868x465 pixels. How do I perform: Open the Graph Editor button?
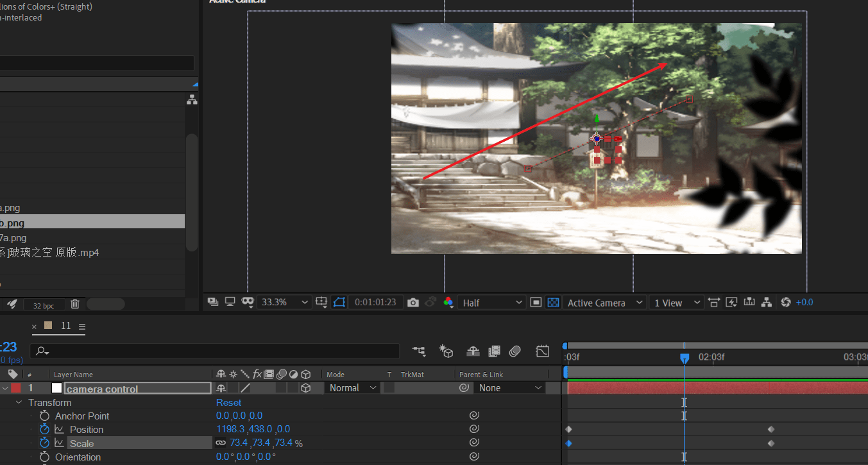click(x=543, y=351)
